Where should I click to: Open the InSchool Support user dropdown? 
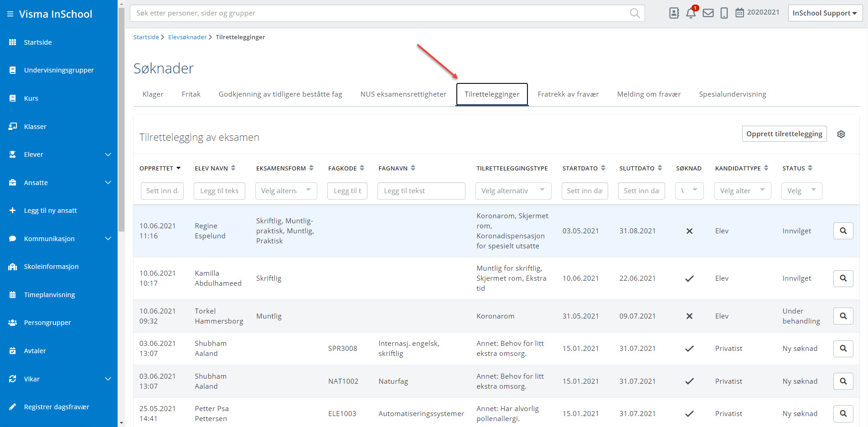[x=825, y=13]
